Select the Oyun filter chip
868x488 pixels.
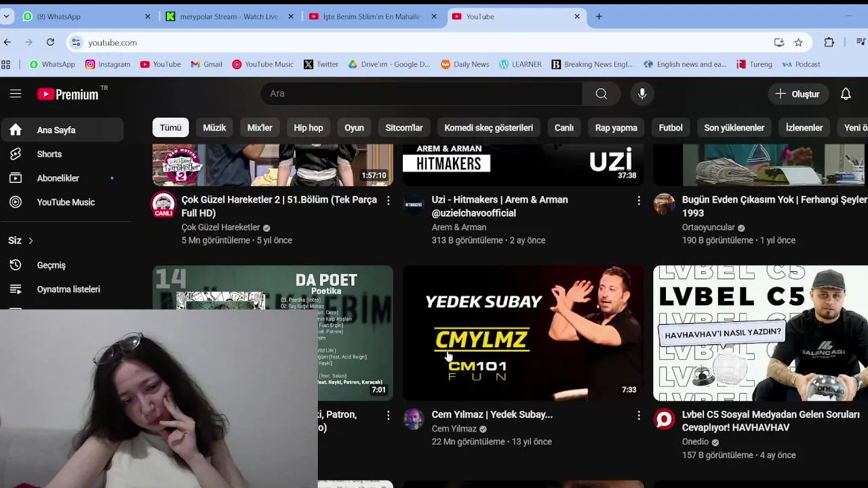[354, 127]
